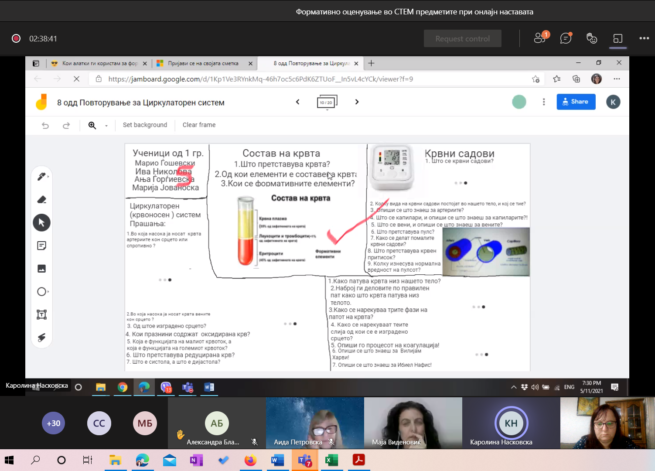Click the zoom magnifier icon

click(92, 125)
